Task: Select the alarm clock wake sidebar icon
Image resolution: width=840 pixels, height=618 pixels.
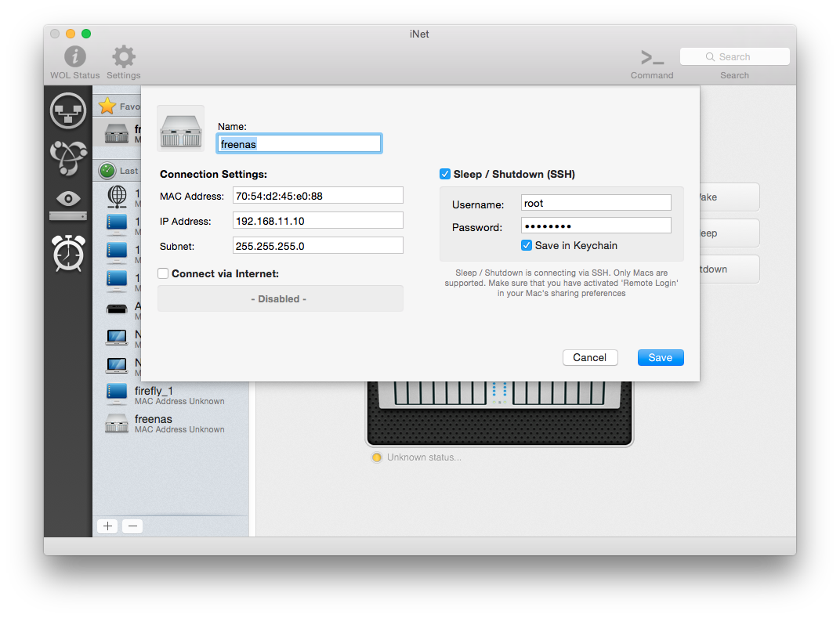Action: coord(68,253)
